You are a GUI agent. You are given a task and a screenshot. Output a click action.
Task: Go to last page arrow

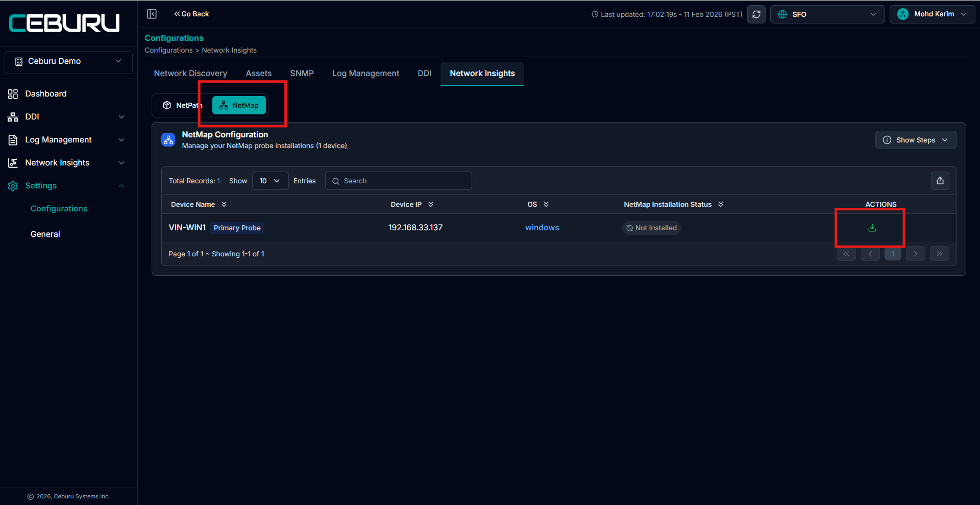click(x=940, y=254)
